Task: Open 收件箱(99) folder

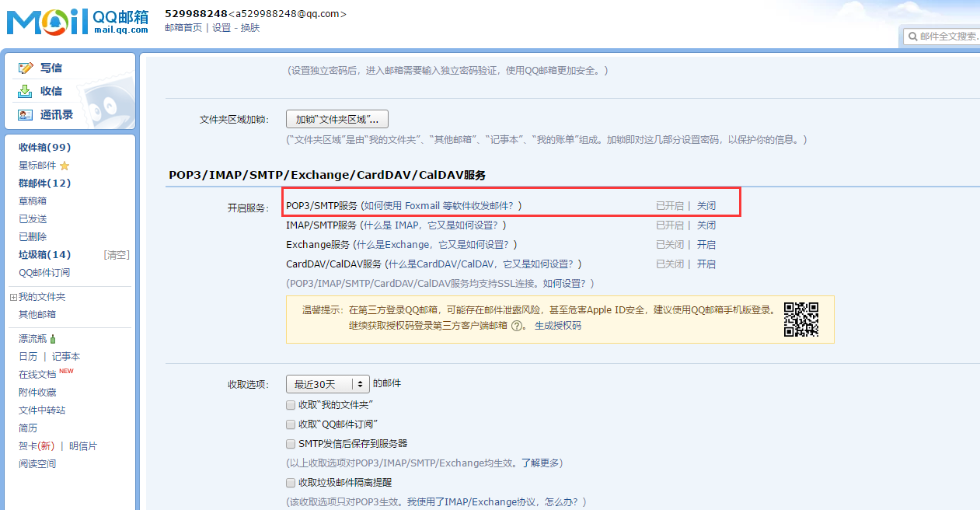Action: click(x=45, y=148)
